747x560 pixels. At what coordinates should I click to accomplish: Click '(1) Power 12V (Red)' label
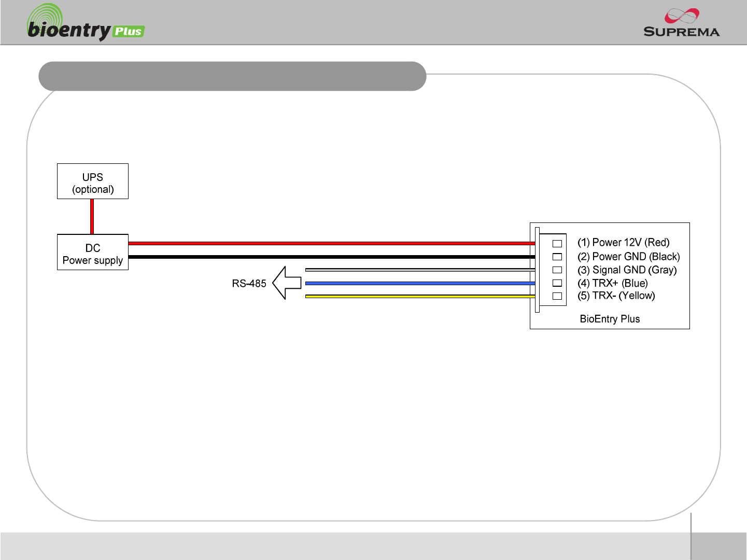[624, 243]
